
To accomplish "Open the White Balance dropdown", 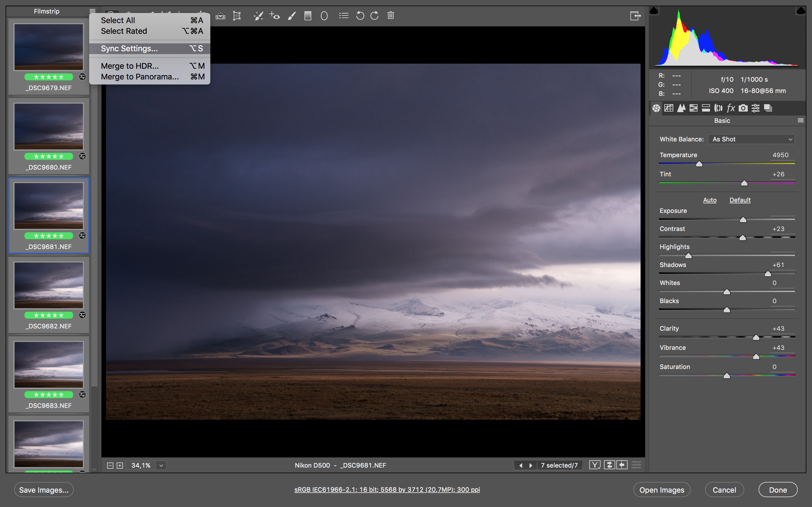I will (x=751, y=139).
